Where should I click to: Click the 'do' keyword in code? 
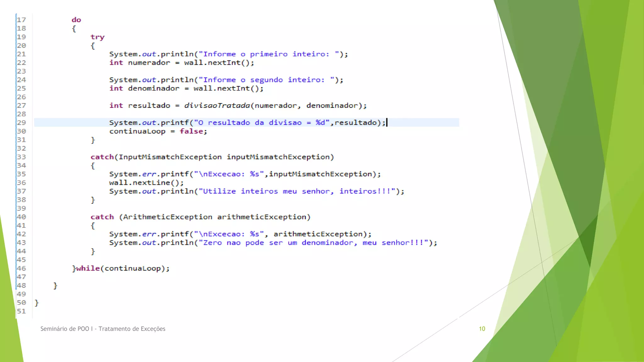point(76,20)
